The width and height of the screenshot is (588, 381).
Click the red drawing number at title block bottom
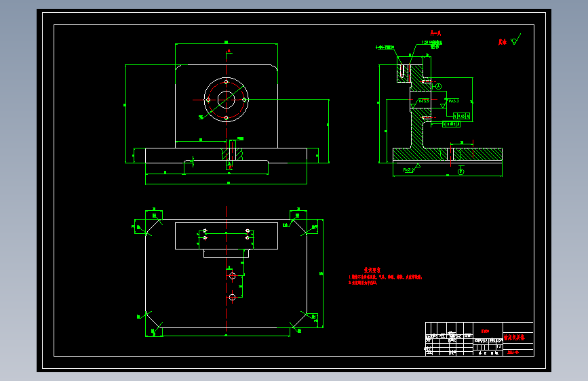click(513, 352)
